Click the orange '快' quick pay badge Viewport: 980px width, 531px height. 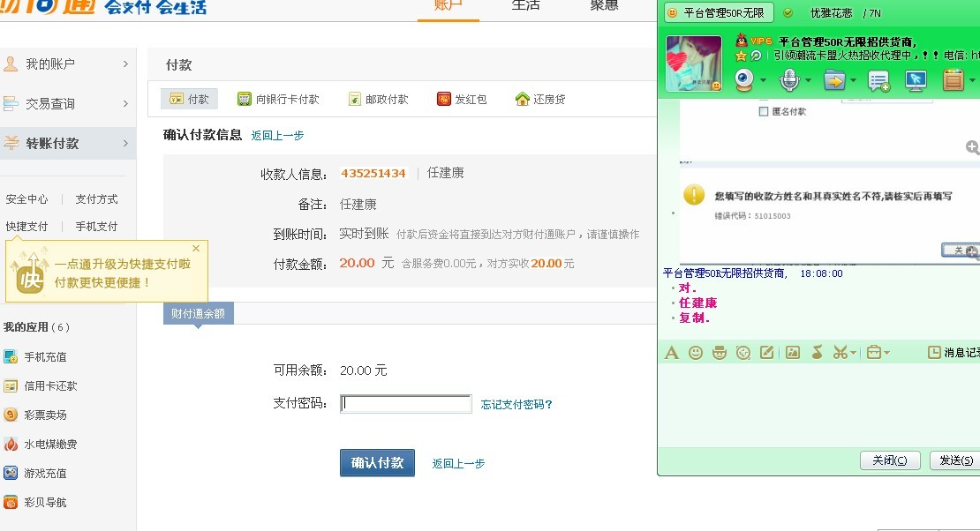[30, 280]
